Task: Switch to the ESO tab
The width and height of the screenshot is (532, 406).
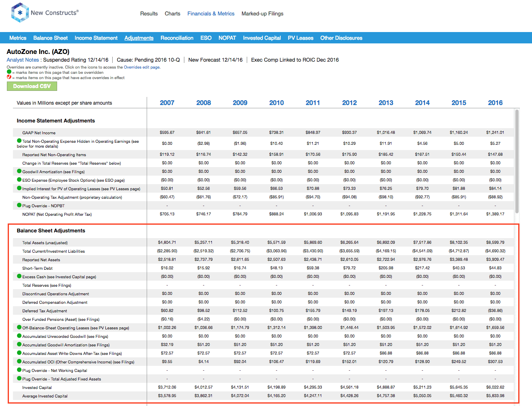Action: click(206, 38)
